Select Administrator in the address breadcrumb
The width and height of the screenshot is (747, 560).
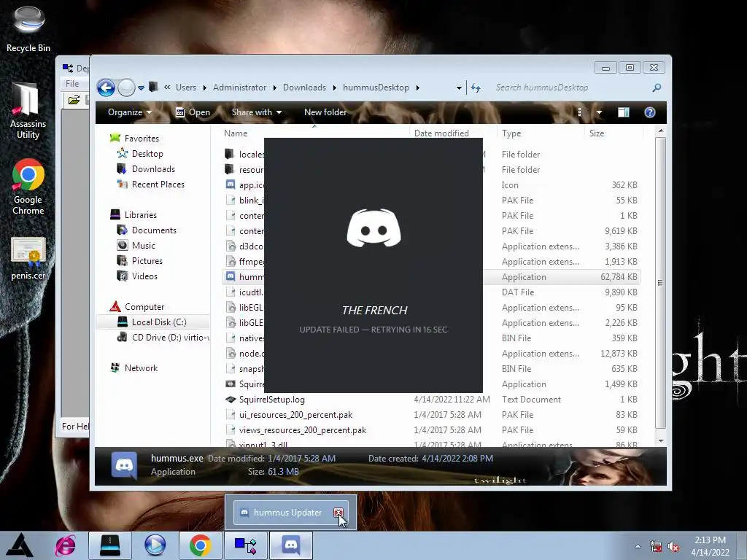[239, 87]
